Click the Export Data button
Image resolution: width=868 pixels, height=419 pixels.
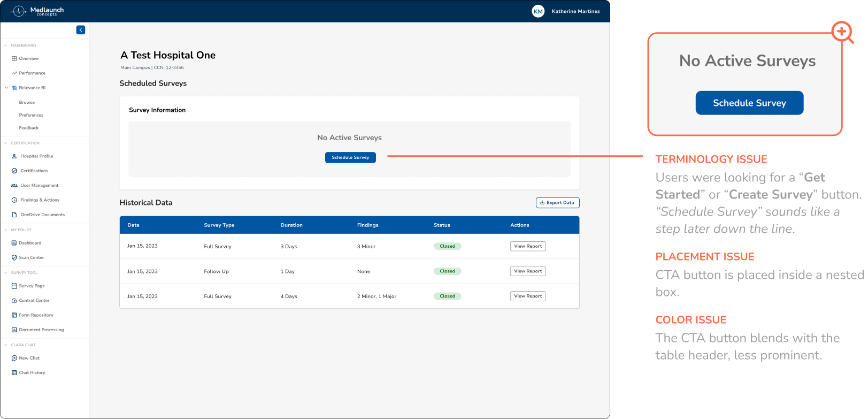pyautogui.click(x=557, y=203)
